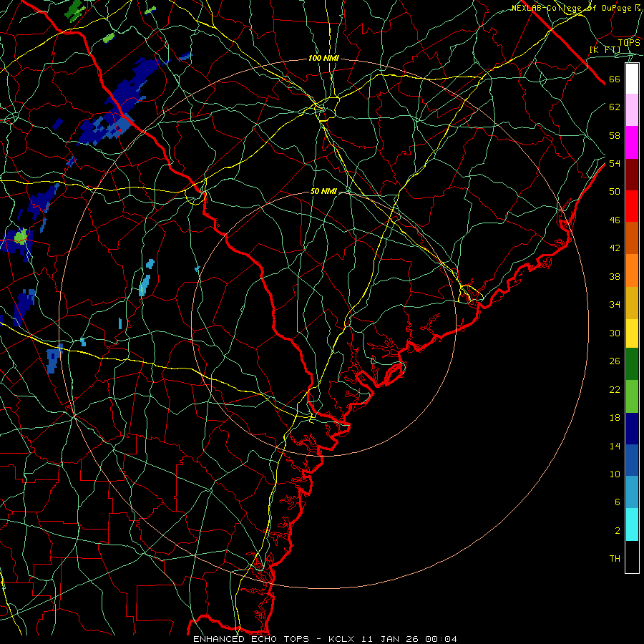Click the "ENHANCED ECHO TOPS" caption text
The image size is (644, 644).
[x=251, y=639]
